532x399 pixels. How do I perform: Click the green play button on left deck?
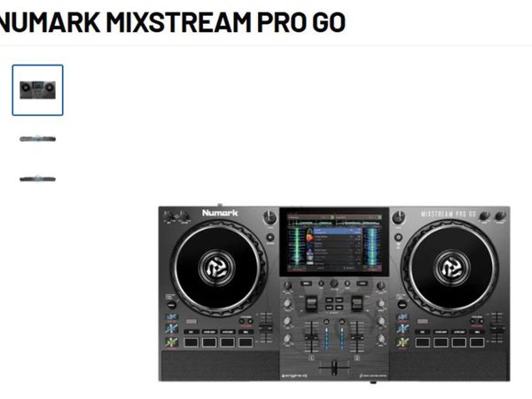[171, 342]
